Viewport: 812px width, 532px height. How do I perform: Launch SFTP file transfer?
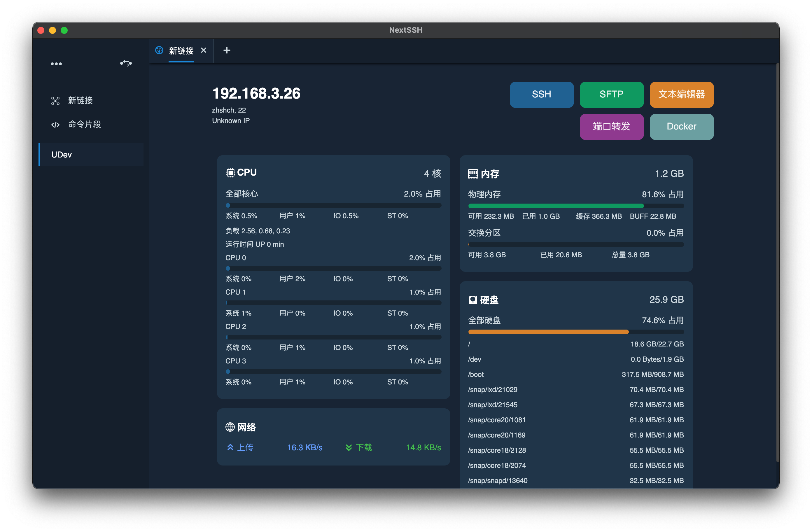tap(611, 94)
